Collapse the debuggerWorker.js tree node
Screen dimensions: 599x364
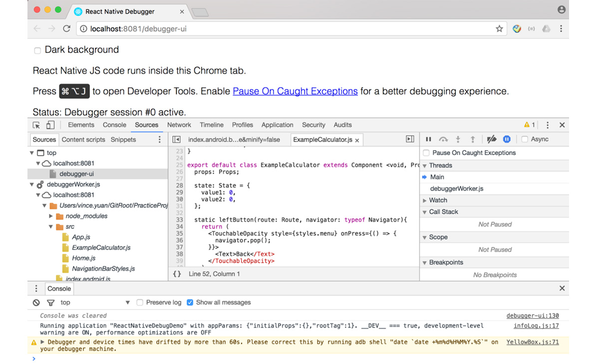pos(32,184)
